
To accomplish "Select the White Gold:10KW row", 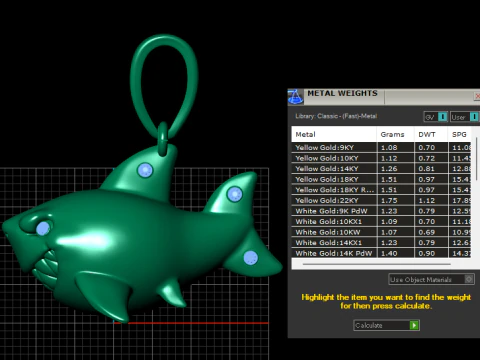I will (x=381, y=232).
